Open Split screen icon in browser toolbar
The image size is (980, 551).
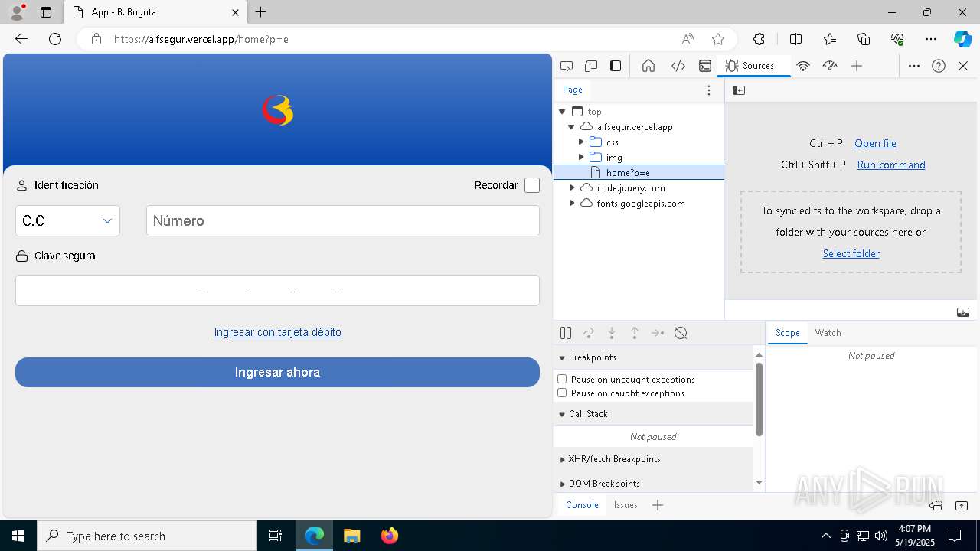795,39
